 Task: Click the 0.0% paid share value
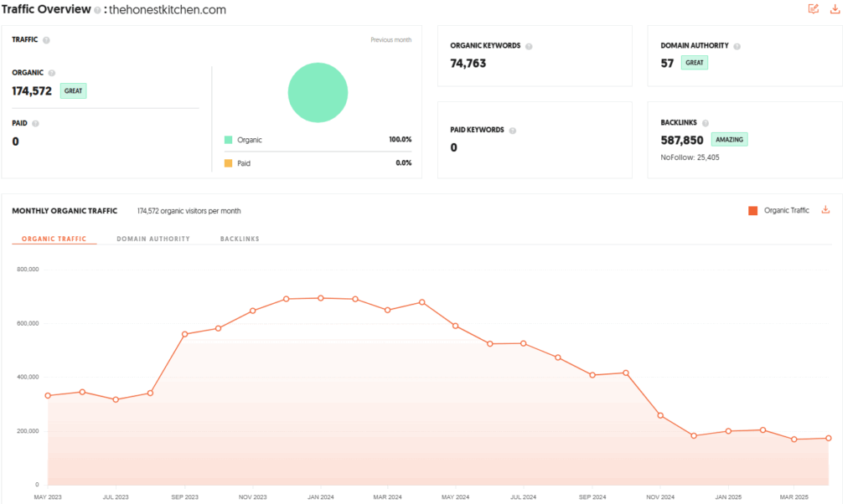pos(403,163)
